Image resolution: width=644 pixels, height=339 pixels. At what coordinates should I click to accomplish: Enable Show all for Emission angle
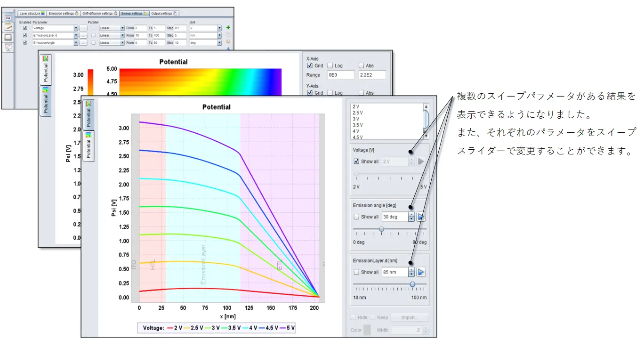tap(356, 217)
